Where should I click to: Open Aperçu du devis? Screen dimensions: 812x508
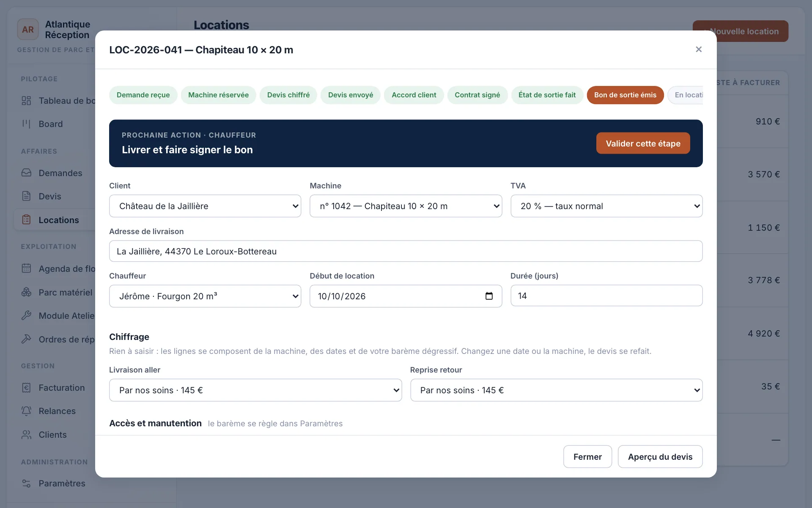point(660,457)
